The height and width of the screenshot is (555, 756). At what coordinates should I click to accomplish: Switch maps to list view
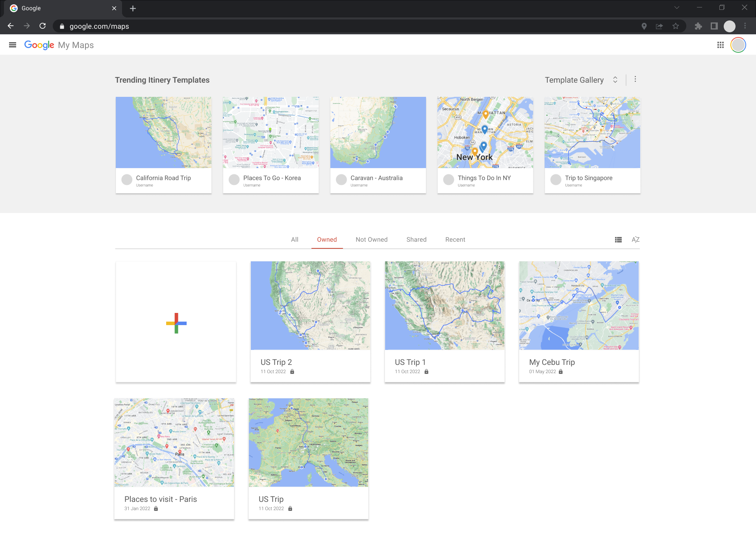point(618,240)
